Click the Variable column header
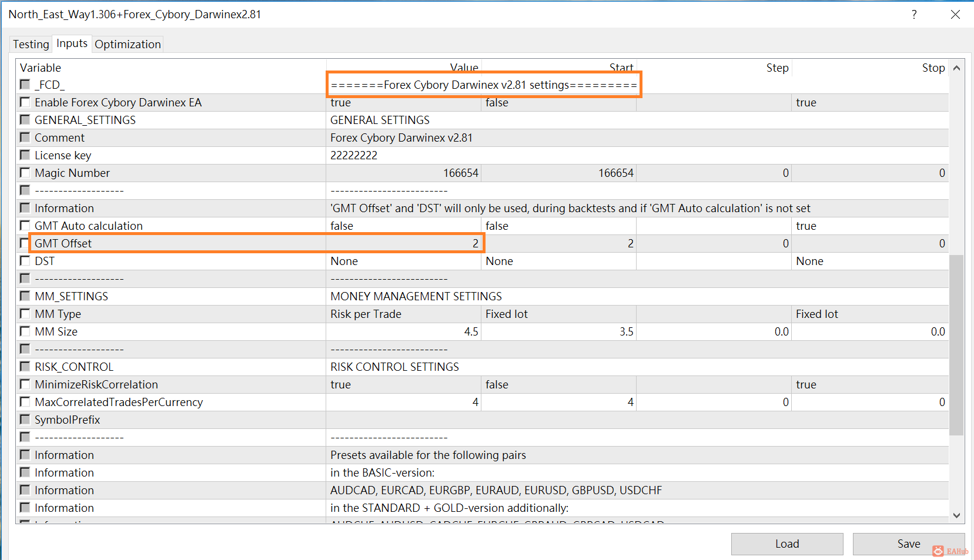This screenshot has height=560, width=974. [171, 68]
